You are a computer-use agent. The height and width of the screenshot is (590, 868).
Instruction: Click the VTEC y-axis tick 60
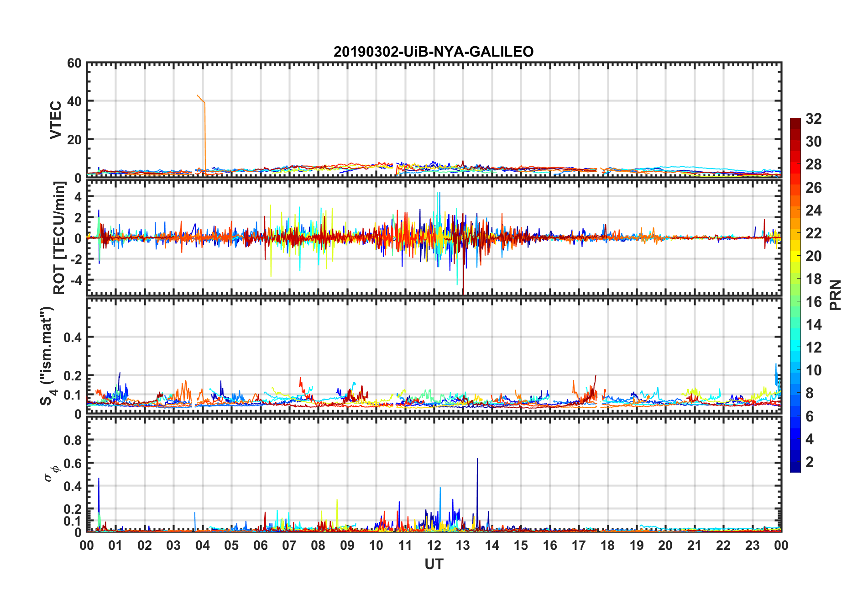pos(74,63)
